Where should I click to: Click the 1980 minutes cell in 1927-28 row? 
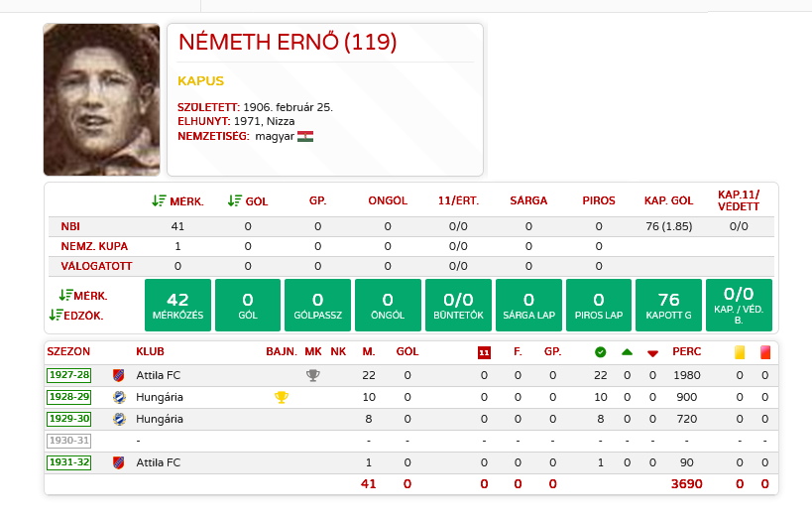click(687, 375)
